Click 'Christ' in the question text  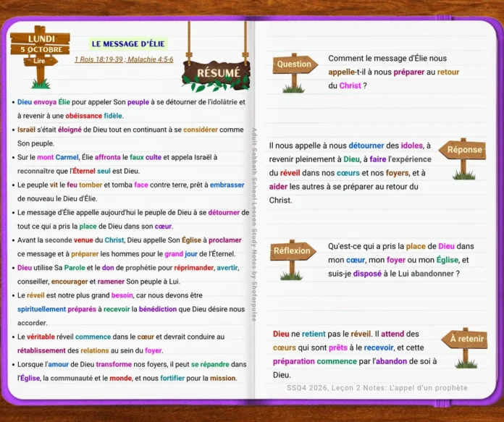(350, 86)
